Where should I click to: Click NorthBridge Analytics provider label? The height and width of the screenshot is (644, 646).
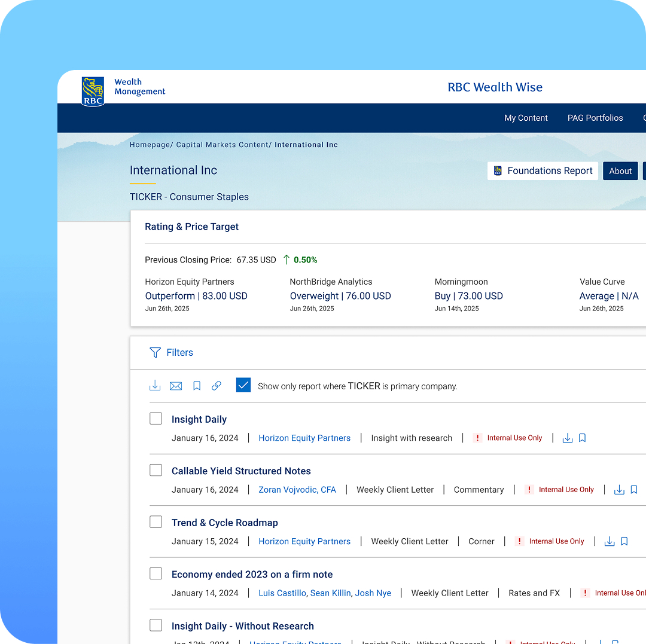coord(331,282)
